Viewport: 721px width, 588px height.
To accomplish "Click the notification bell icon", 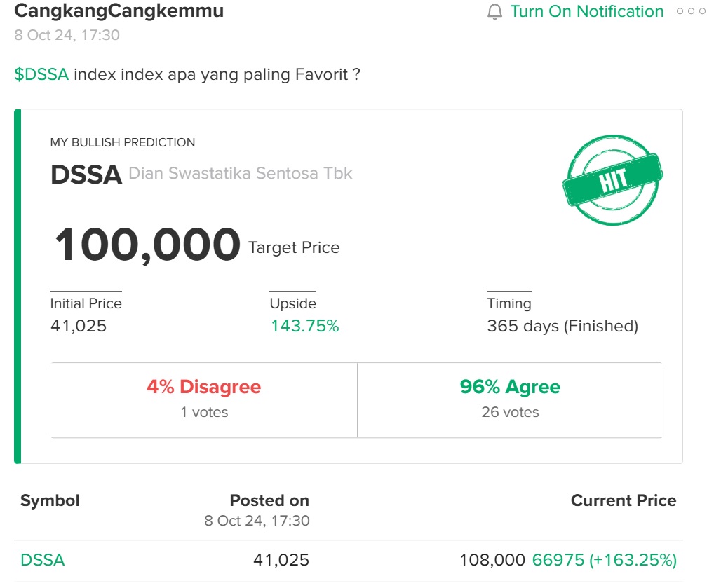I will tap(494, 11).
